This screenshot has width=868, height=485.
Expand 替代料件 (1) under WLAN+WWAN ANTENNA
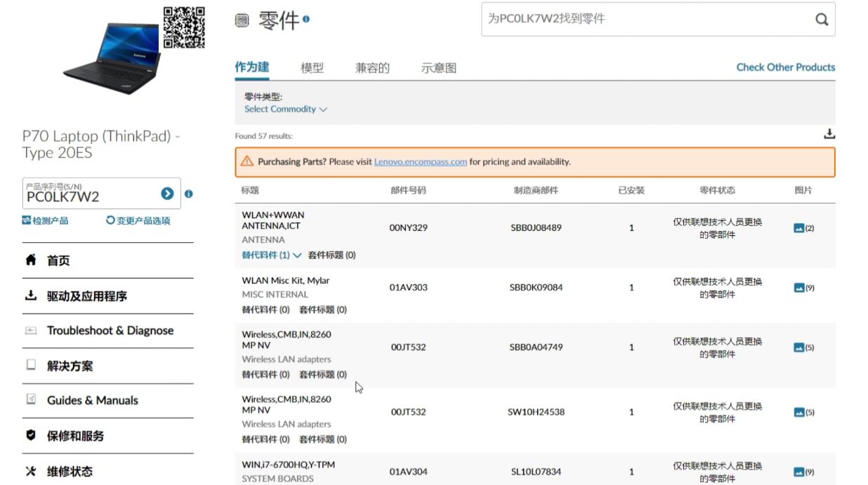[x=273, y=255]
